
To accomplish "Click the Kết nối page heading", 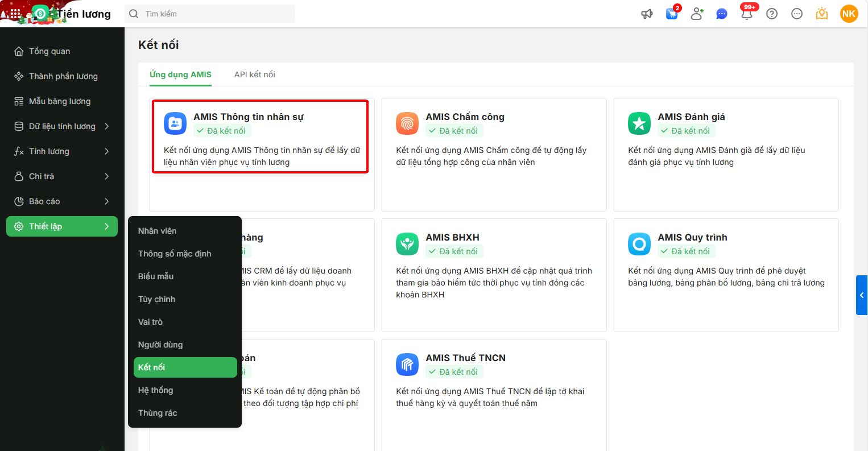I will [x=159, y=45].
